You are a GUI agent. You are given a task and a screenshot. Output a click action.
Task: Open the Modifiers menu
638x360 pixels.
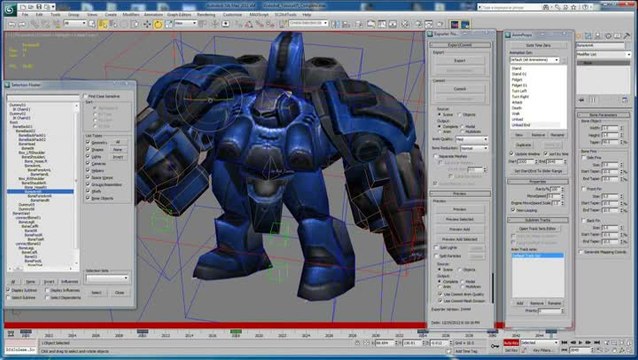(x=131, y=15)
